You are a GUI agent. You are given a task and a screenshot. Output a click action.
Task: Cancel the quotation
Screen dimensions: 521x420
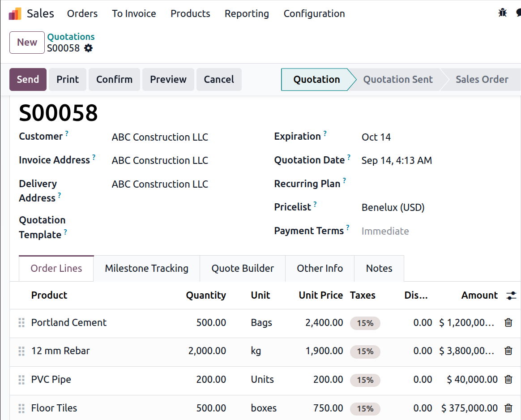[x=219, y=79]
